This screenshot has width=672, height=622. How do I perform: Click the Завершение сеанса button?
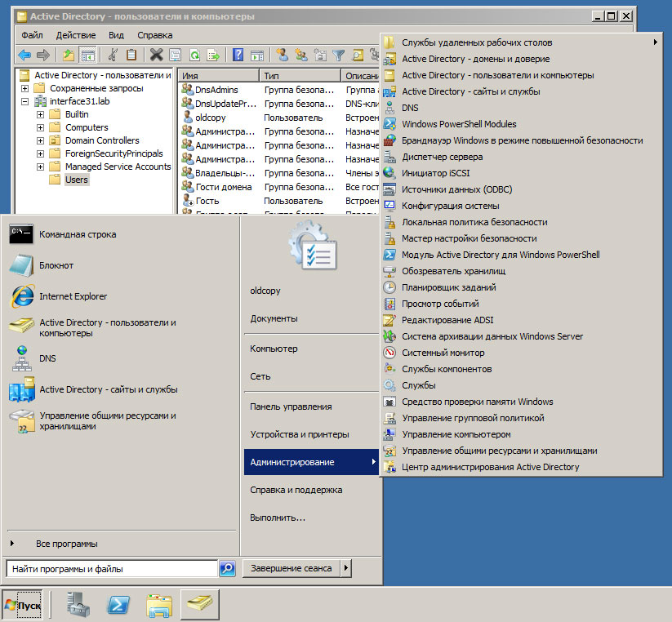291,568
